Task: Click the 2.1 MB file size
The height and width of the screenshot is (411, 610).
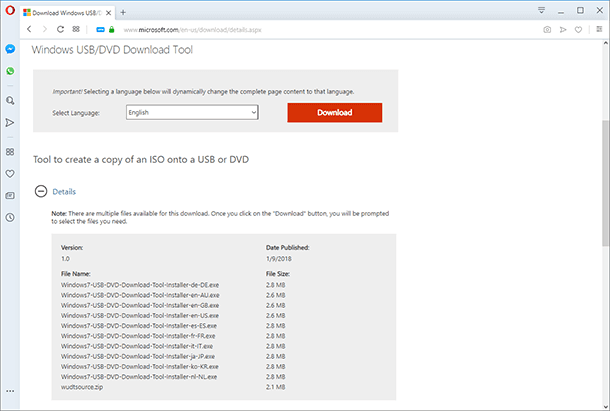Action: click(275, 387)
